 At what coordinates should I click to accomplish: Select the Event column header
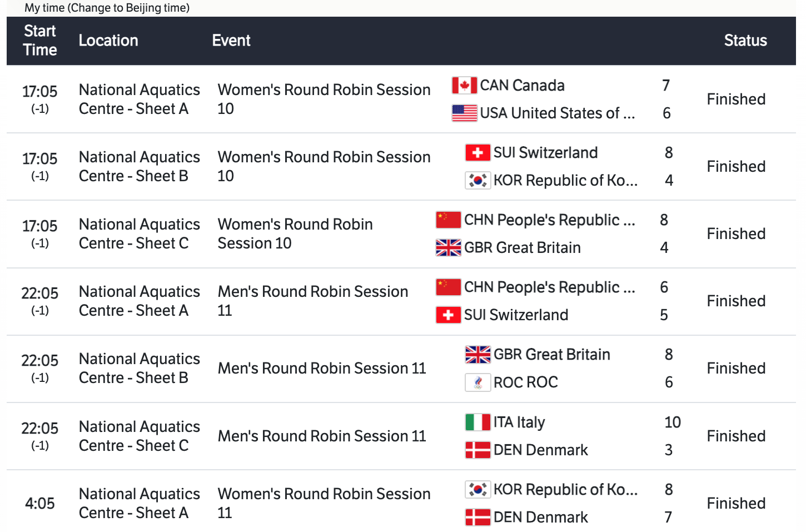231,41
